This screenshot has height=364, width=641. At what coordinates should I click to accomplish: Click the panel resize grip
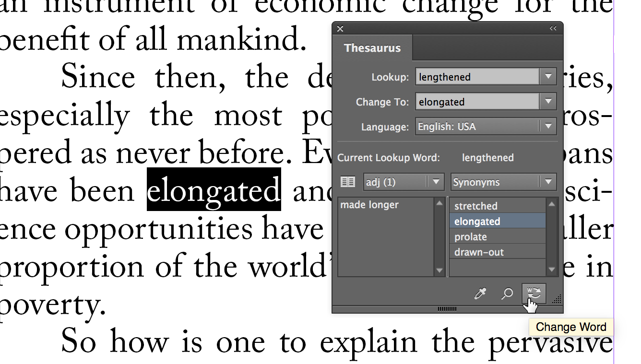556,300
